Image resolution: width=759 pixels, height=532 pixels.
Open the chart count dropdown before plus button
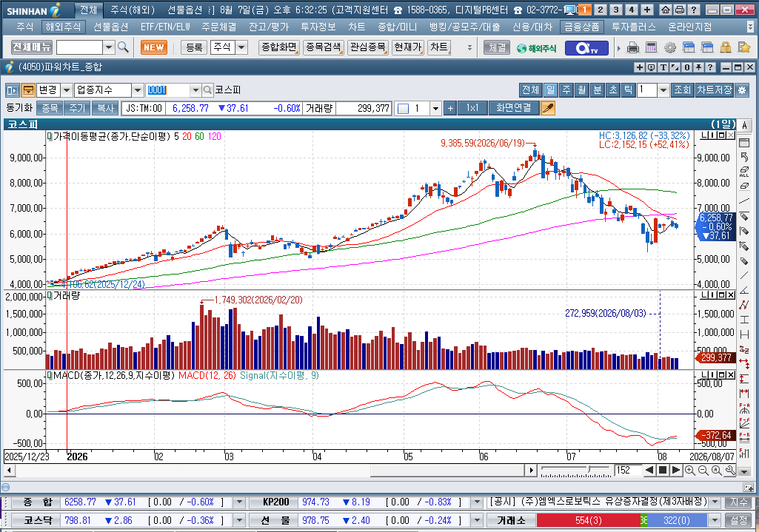pyautogui.click(x=435, y=108)
